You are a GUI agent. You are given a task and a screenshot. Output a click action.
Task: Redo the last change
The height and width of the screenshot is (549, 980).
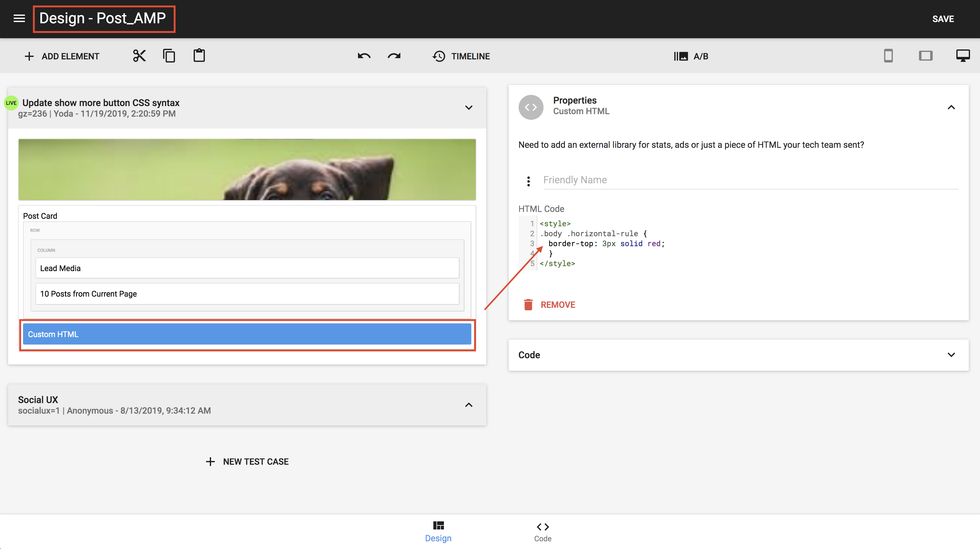point(394,56)
